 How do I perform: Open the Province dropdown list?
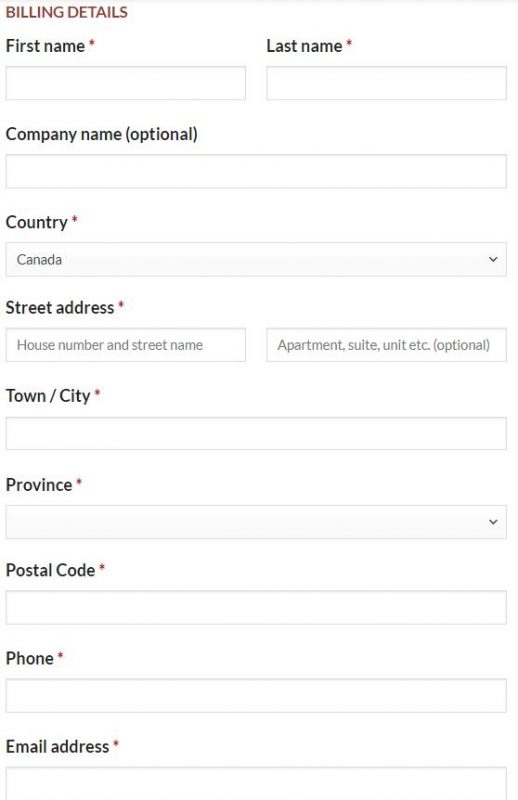(256, 522)
